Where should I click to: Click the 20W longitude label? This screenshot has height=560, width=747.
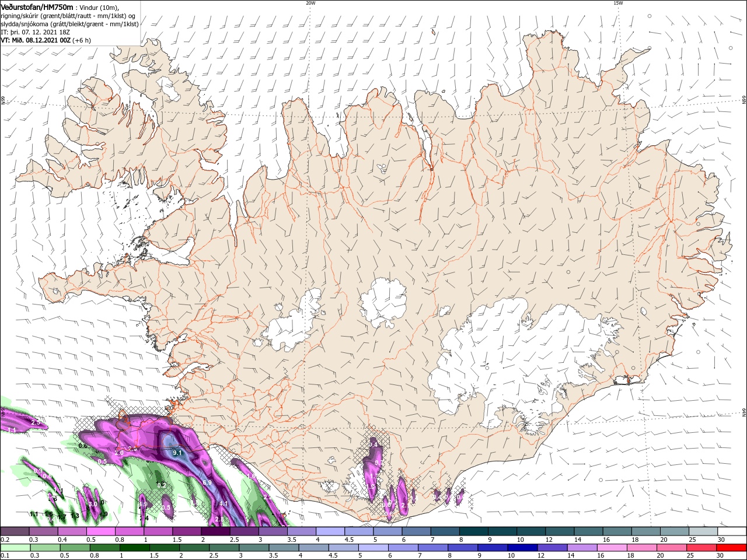point(310,3)
